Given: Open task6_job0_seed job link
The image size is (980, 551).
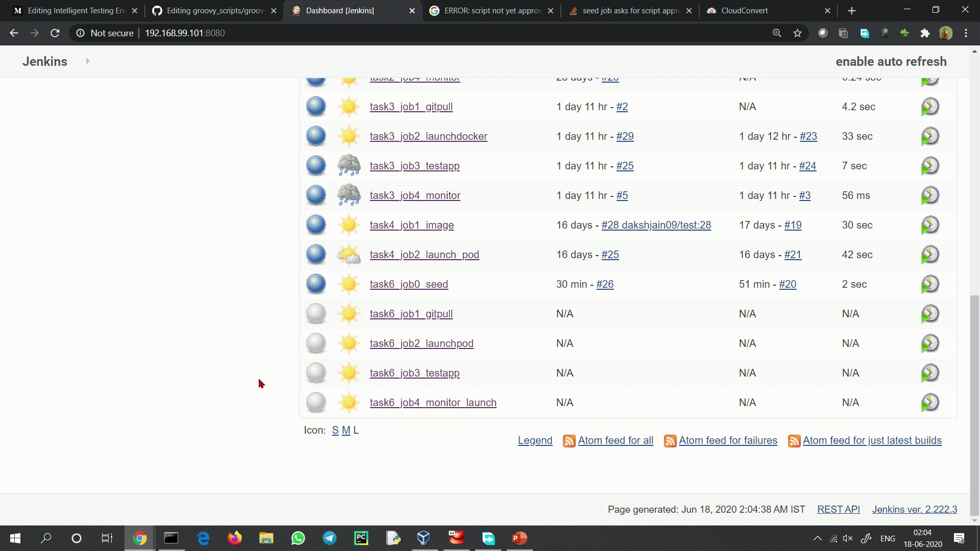Looking at the screenshot, I should pyautogui.click(x=409, y=284).
